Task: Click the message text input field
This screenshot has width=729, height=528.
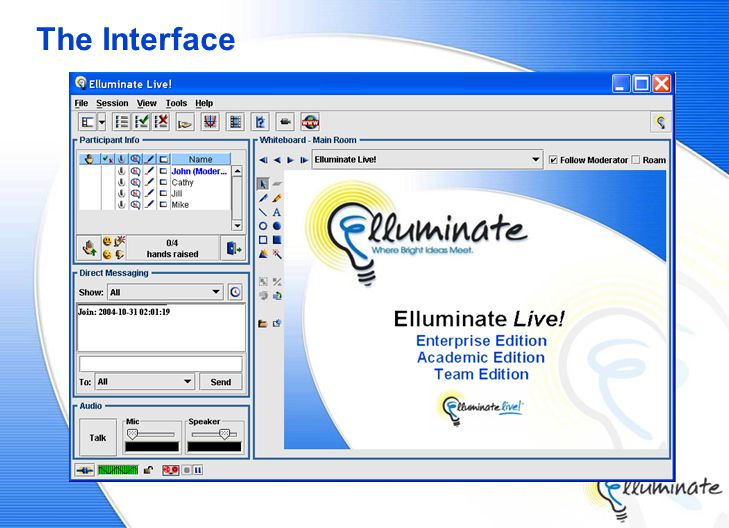Action: click(160, 363)
